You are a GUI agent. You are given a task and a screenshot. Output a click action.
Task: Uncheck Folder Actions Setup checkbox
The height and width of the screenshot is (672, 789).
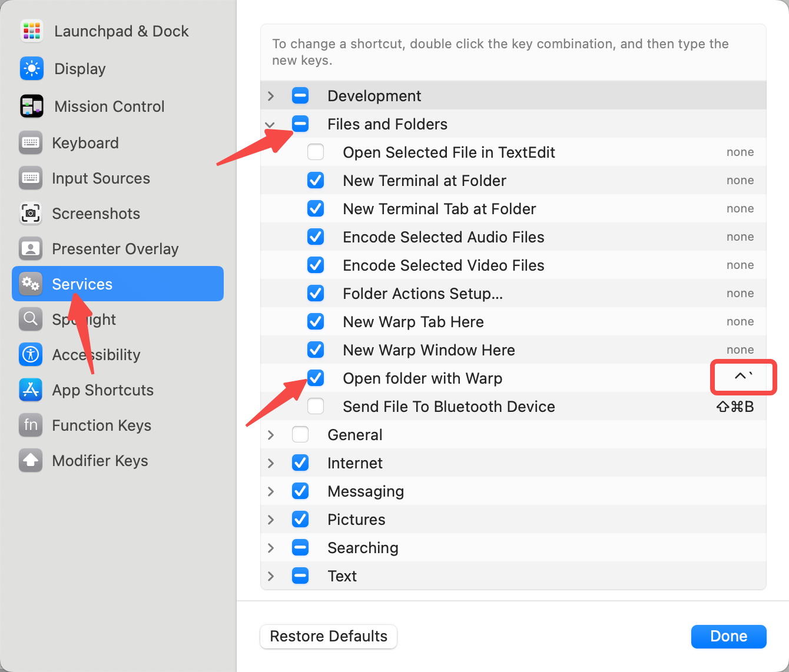point(316,293)
